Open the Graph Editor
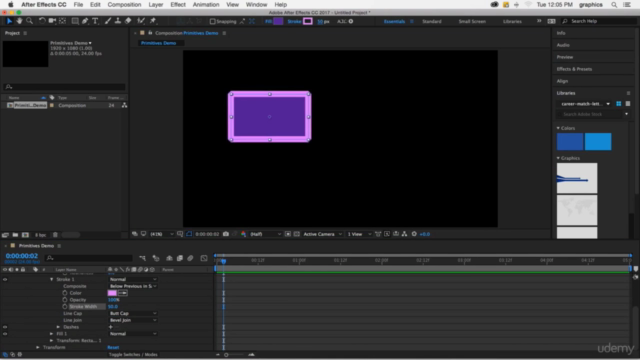This screenshot has width=640, height=360. (x=204, y=258)
